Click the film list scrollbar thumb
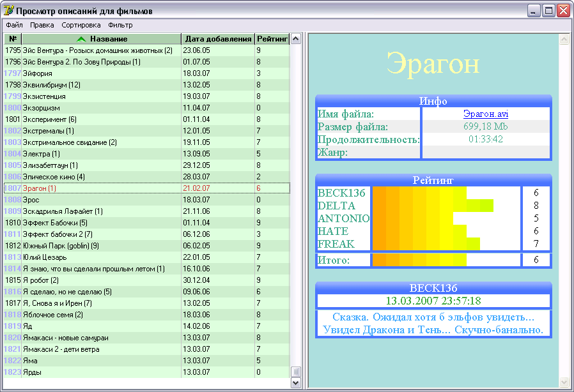The height and width of the screenshot is (392, 574). click(x=295, y=372)
